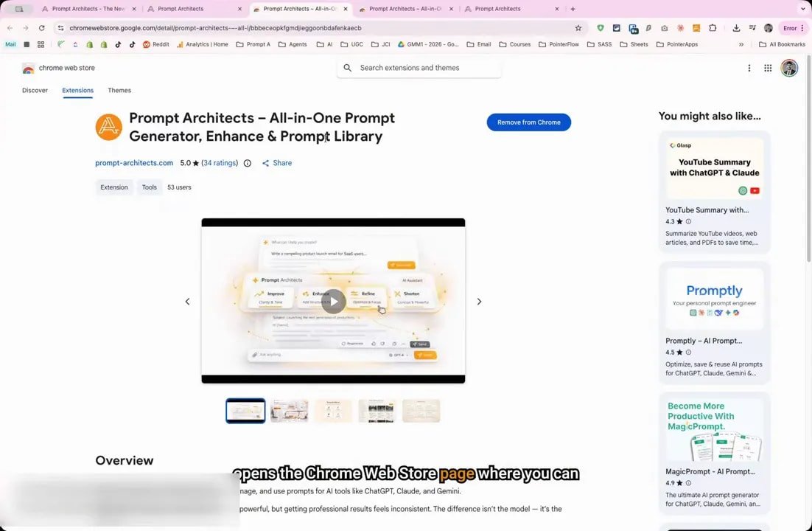Open GMM1 - 2026 Google Drive bookmark
Image resolution: width=812 pixels, height=531 pixels.
[x=428, y=44]
